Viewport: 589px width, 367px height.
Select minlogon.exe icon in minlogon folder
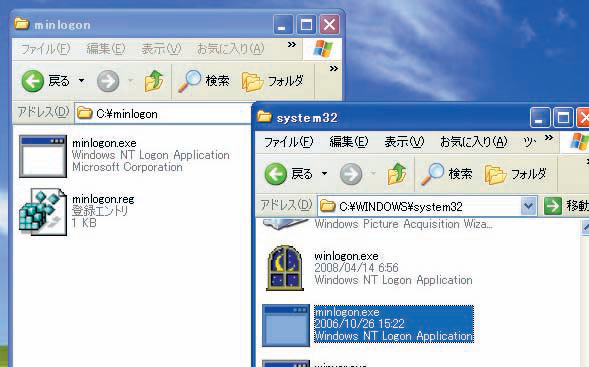click(x=43, y=156)
